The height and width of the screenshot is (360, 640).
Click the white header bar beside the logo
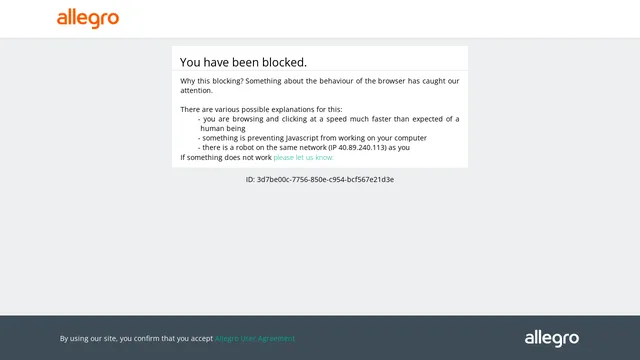pos(367,19)
